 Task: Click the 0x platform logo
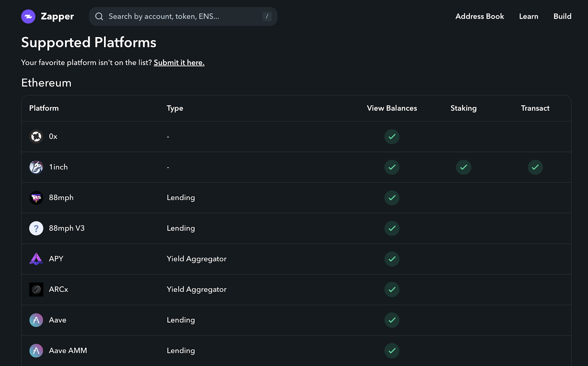[x=36, y=137]
